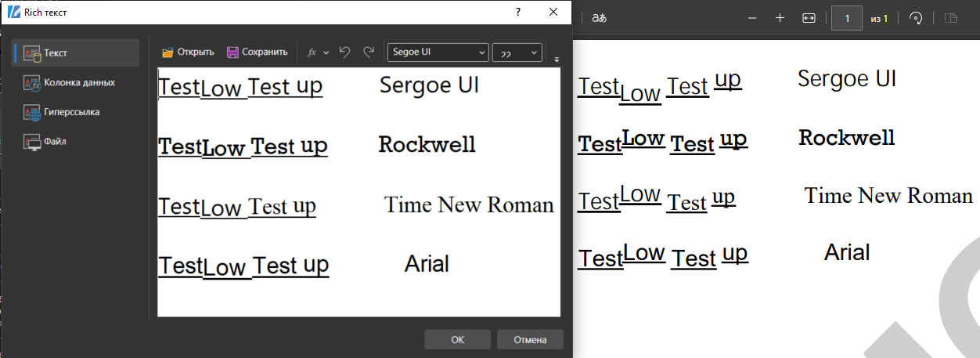Switch to Гиперссылка section
This screenshot has width=980, height=358.
click(x=76, y=112)
